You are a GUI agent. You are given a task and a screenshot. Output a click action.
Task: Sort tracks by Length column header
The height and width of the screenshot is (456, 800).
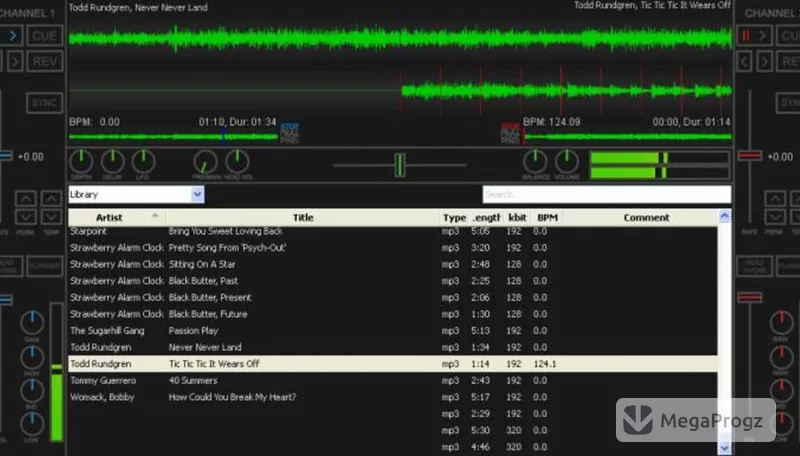(486, 217)
